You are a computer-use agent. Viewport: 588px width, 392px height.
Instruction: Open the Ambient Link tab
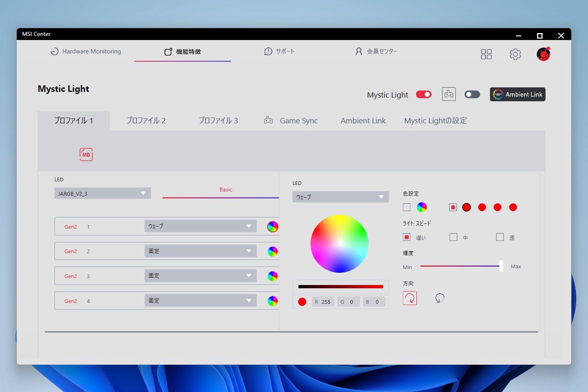coord(363,121)
